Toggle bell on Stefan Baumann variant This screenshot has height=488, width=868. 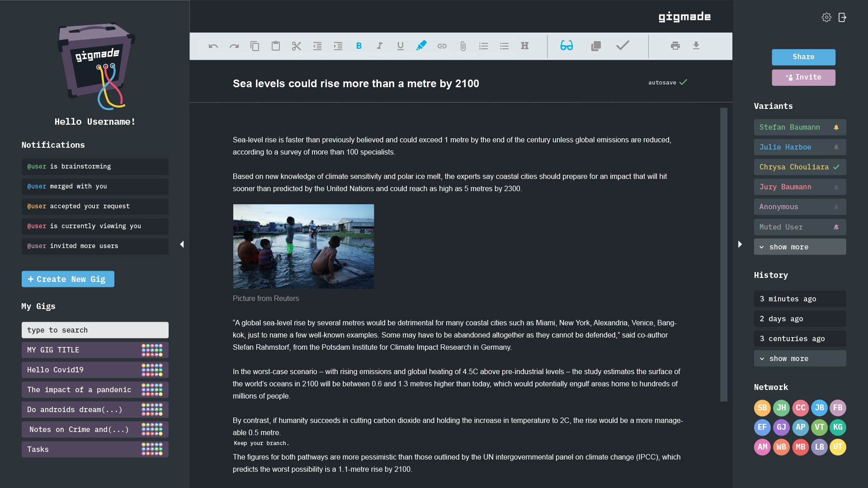836,127
